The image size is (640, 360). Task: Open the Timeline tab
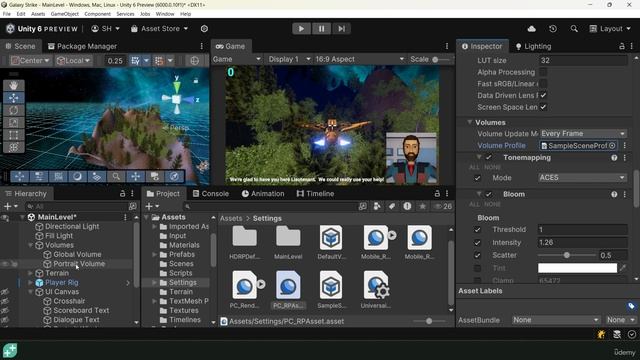pyautogui.click(x=316, y=193)
